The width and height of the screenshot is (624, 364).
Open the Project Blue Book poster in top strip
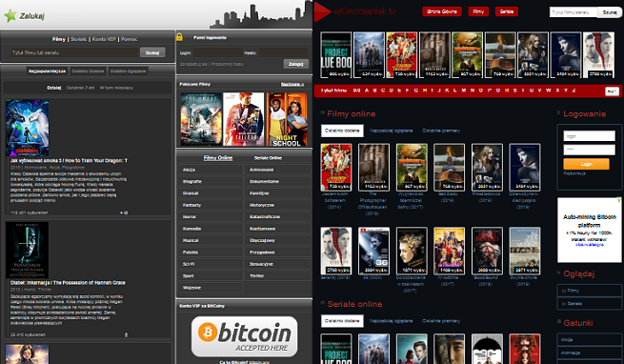coord(336,55)
